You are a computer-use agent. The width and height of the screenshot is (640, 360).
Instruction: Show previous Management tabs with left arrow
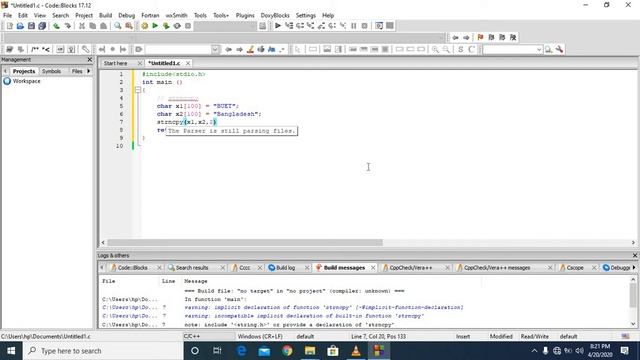(5, 71)
